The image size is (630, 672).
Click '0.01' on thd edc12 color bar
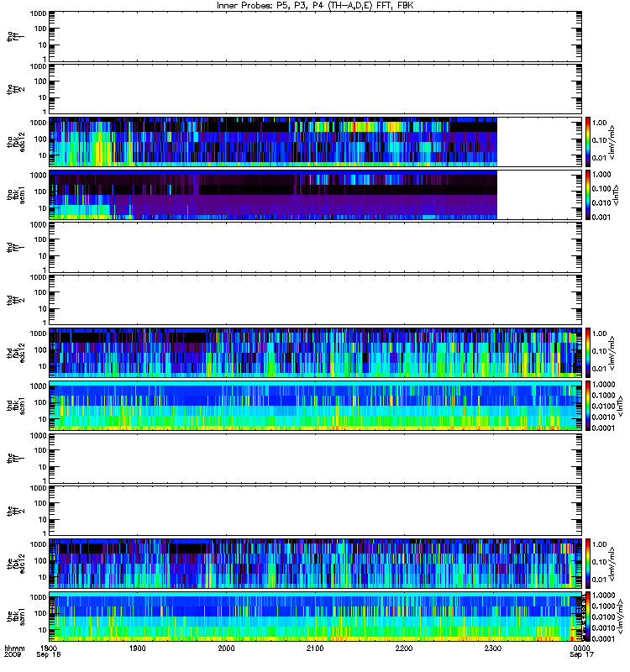pos(600,369)
